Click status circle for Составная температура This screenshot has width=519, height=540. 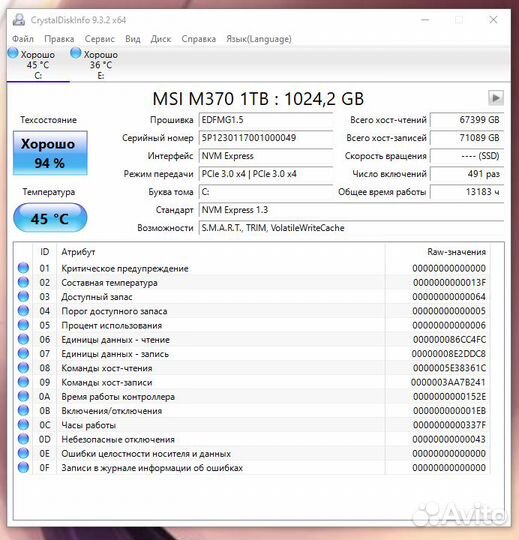(23, 282)
